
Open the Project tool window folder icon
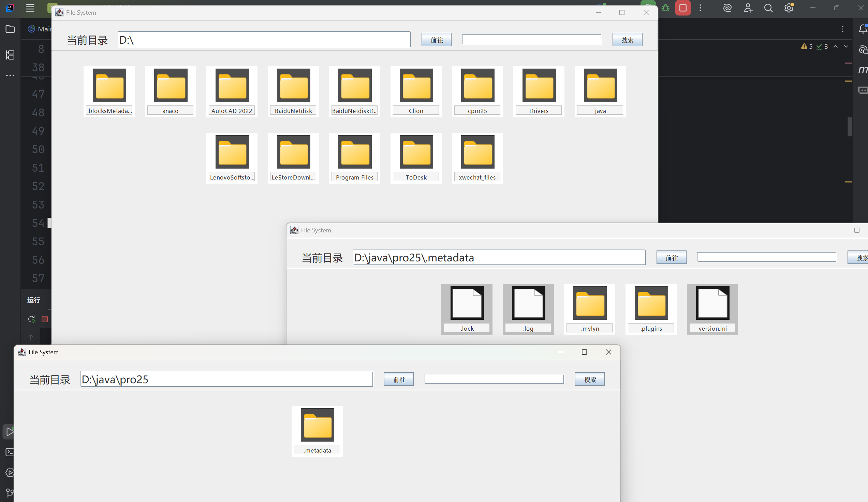click(x=10, y=29)
